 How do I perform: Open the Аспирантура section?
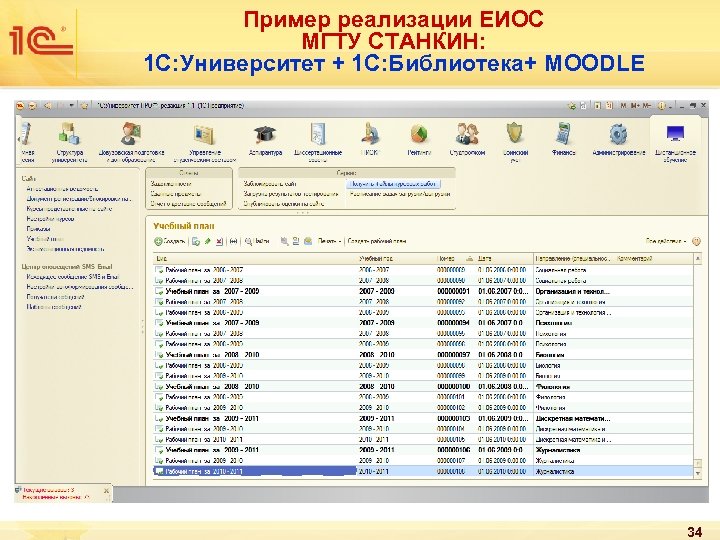point(265,141)
